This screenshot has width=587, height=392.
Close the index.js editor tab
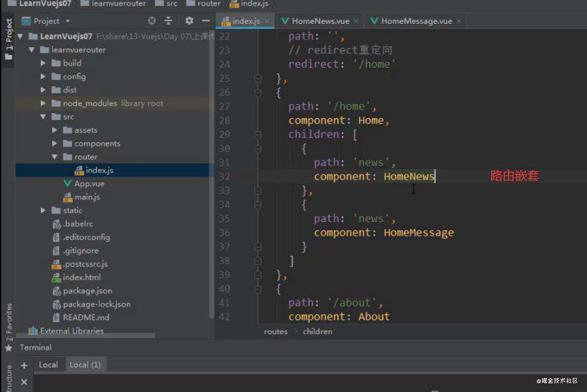pos(266,21)
